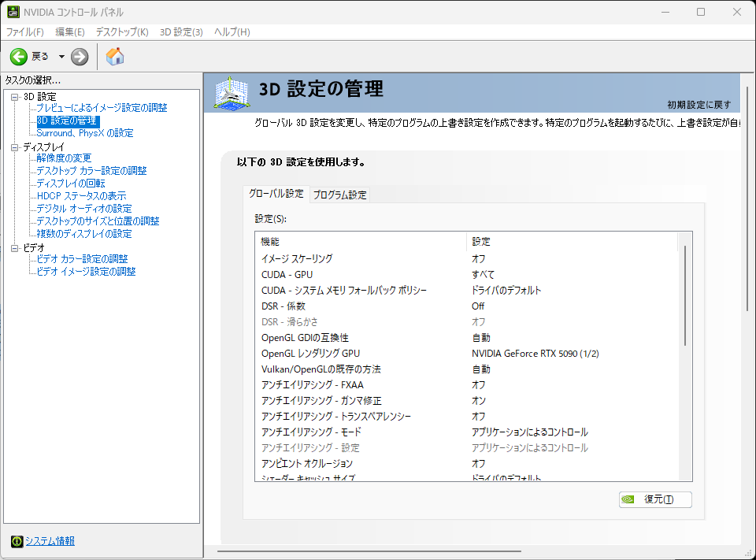The height and width of the screenshot is (560, 756).
Task: Open the システム情報 link
Action: point(50,541)
